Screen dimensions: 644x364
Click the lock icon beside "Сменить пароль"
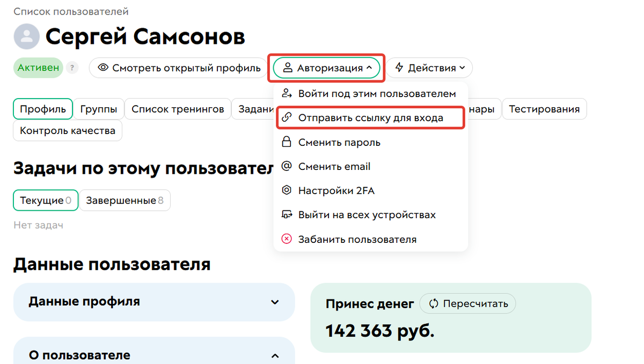tap(287, 142)
